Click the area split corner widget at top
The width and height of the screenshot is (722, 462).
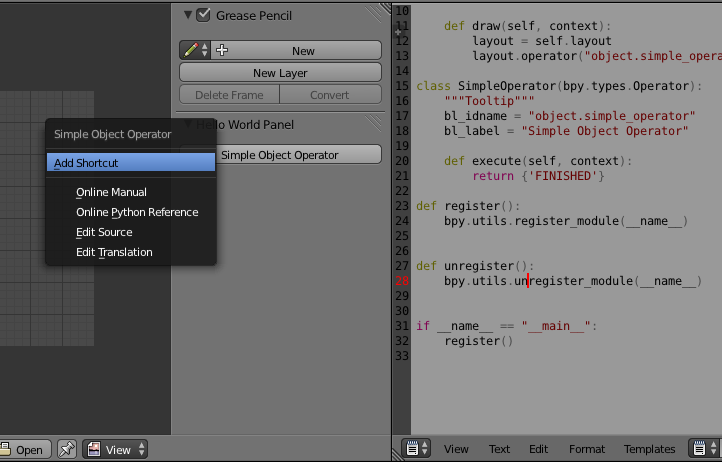[x=385, y=8]
